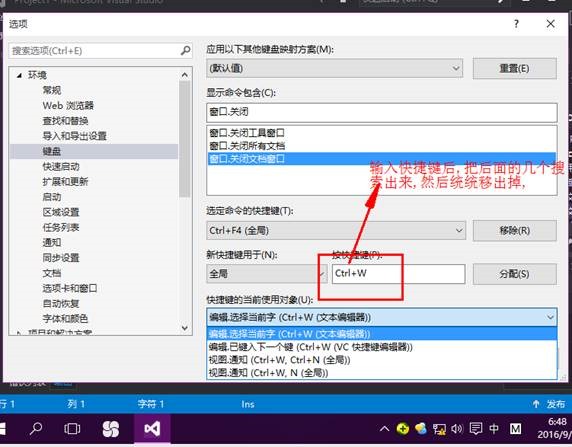The width and height of the screenshot is (572, 447).
Task: Select 文档 in options tree
Action: pyautogui.click(x=52, y=273)
